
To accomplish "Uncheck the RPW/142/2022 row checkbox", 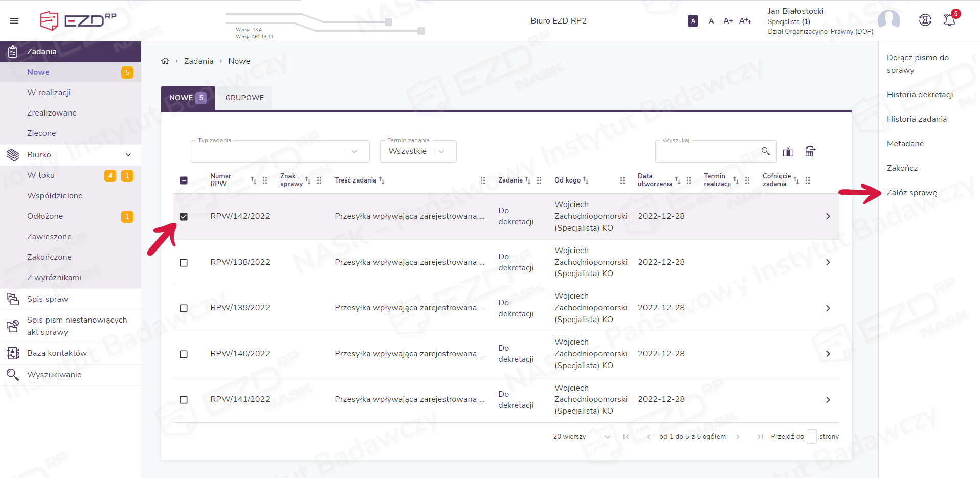I will [x=184, y=217].
